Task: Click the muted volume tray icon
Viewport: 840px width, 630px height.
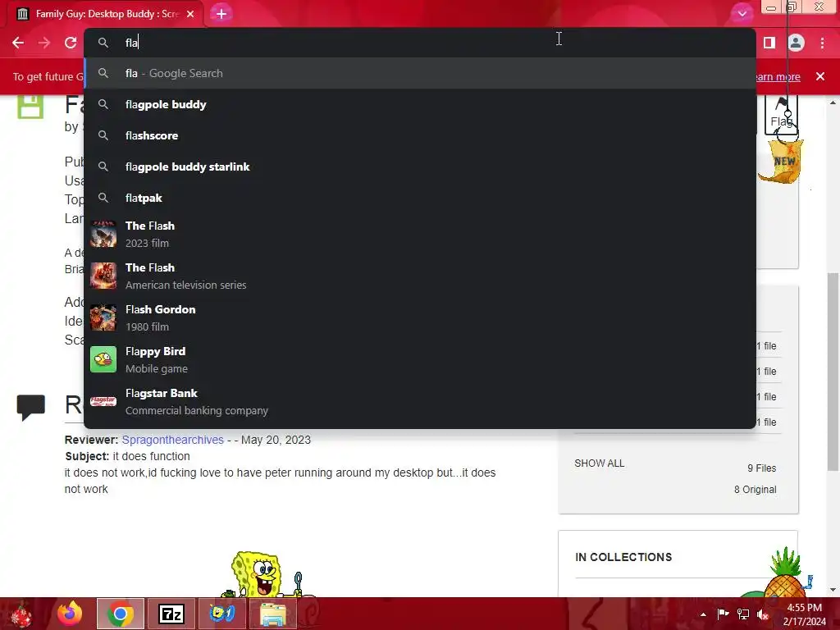Action: [x=763, y=614]
